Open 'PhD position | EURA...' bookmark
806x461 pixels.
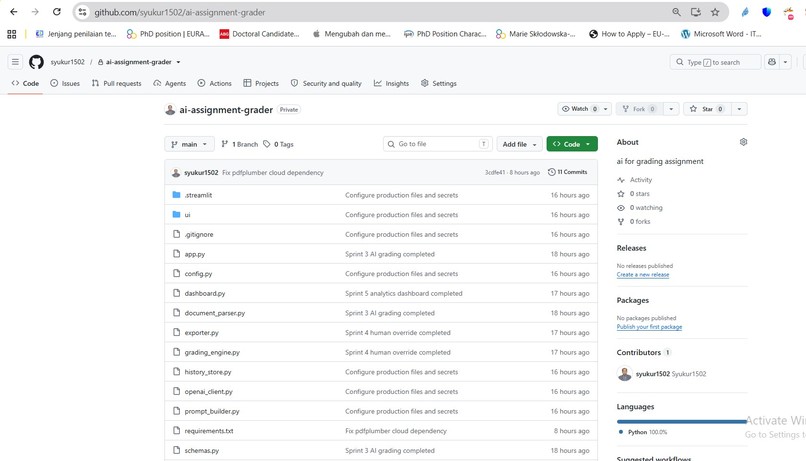pos(168,34)
